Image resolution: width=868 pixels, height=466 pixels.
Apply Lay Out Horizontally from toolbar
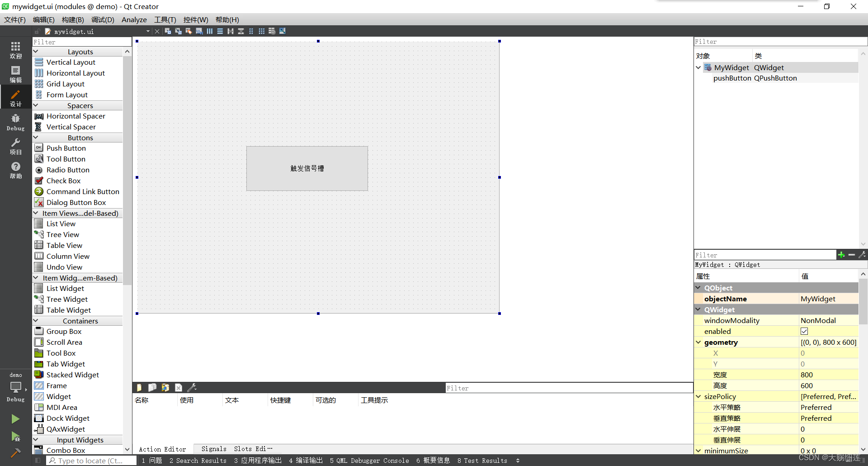(x=210, y=31)
